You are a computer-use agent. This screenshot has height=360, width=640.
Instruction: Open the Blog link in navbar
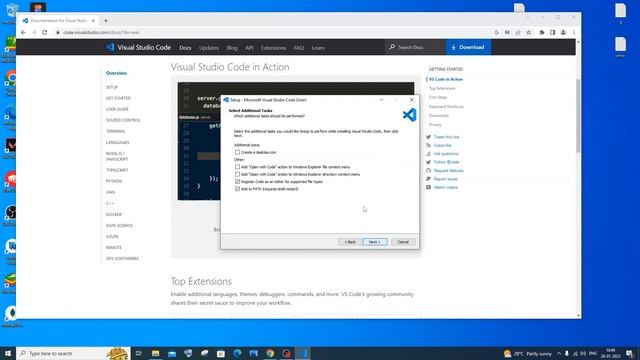(232, 48)
